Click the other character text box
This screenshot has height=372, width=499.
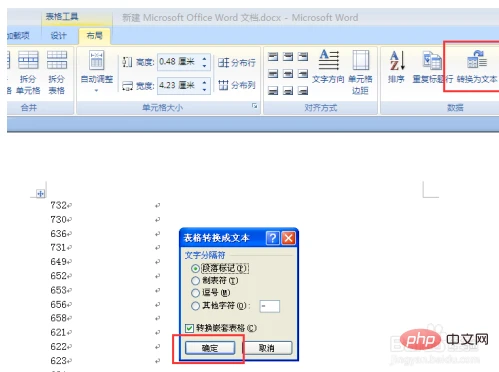(x=270, y=306)
